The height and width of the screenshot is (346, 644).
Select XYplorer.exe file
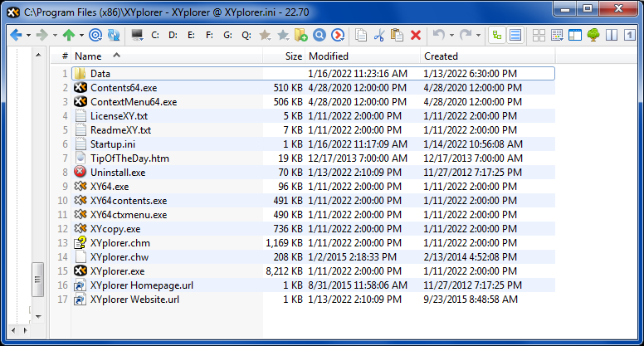tap(117, 271)
